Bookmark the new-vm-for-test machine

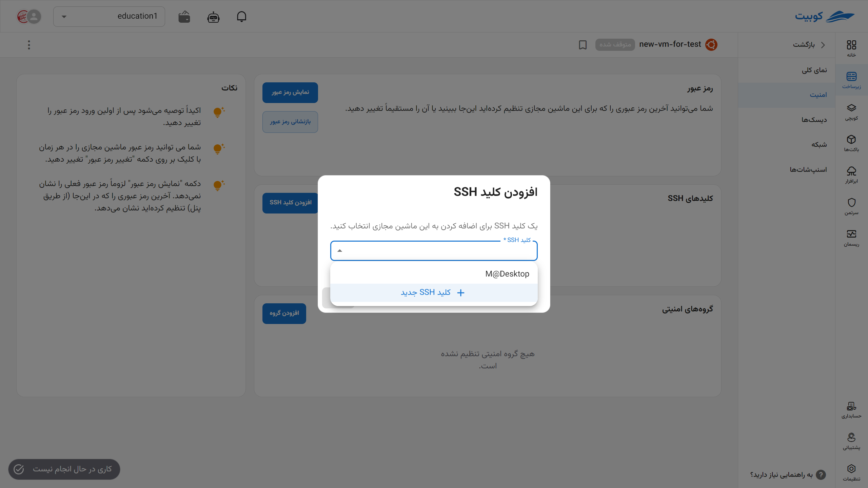tap(583, 45)
